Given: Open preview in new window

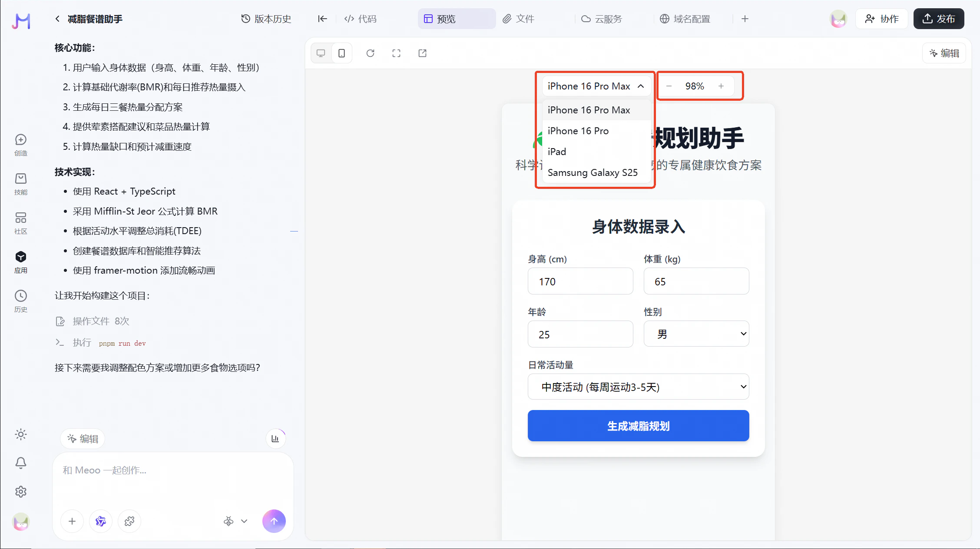Looking at the screenshot, I should click(422, 53).
